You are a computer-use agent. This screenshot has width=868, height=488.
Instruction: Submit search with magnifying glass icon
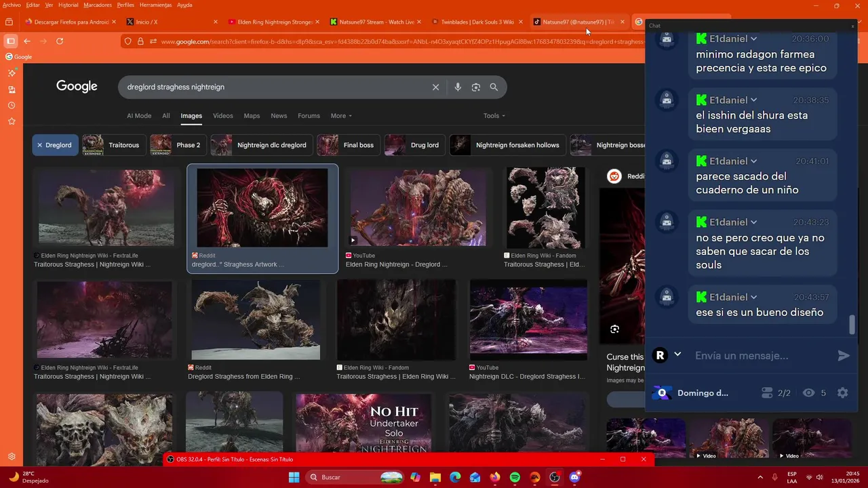pyautogui.click(x=494, y=87)
